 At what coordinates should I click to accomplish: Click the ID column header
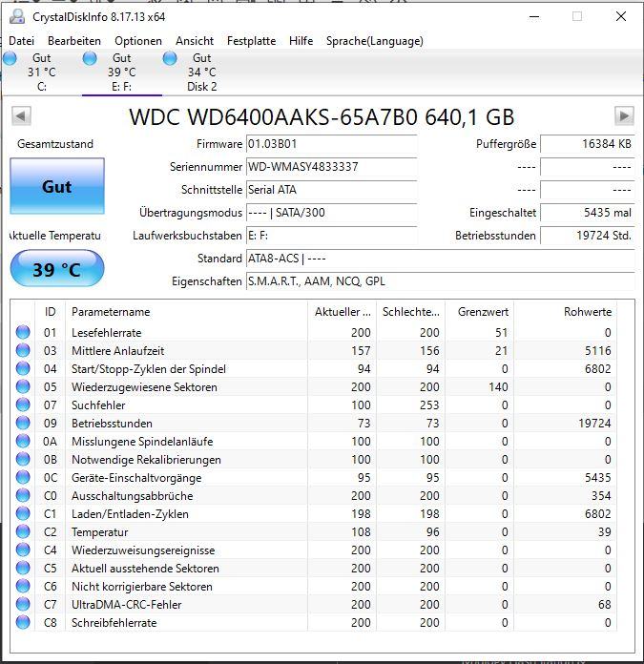pyautogui.click(x=50, y=312)
